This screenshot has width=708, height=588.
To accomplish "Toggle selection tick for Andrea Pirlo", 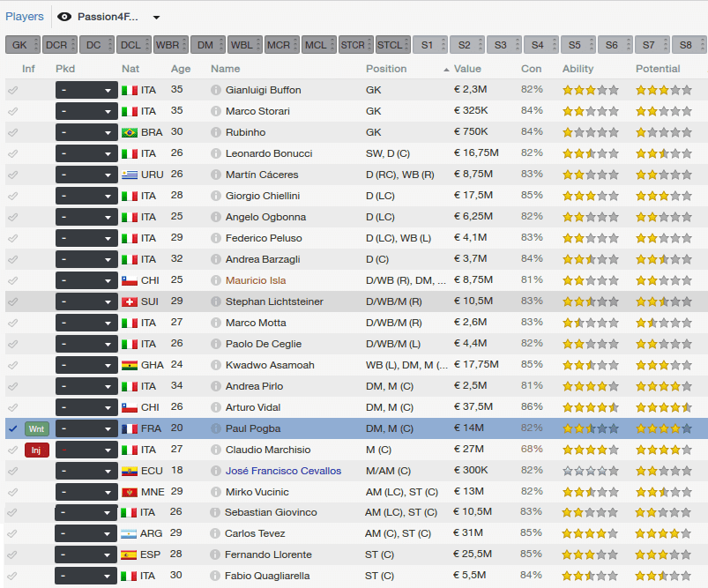I will (x=12, y=386).
